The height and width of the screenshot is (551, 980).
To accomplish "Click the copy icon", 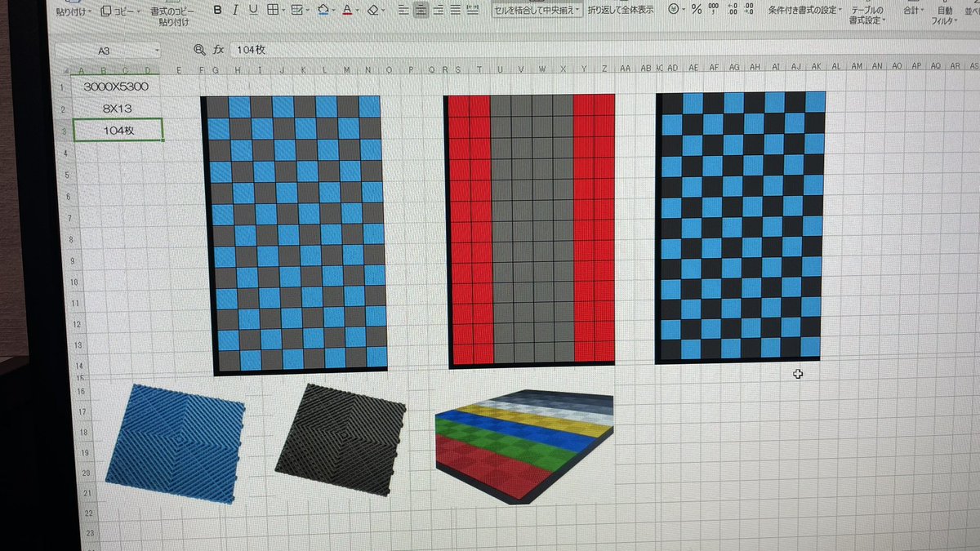I will coord(105,11).
